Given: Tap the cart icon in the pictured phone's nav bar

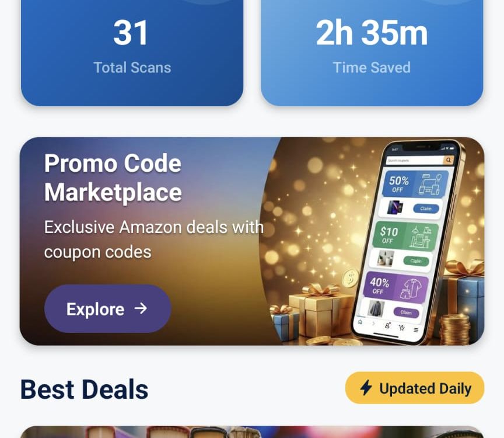Looking at the screenshot, I should 401,328.
